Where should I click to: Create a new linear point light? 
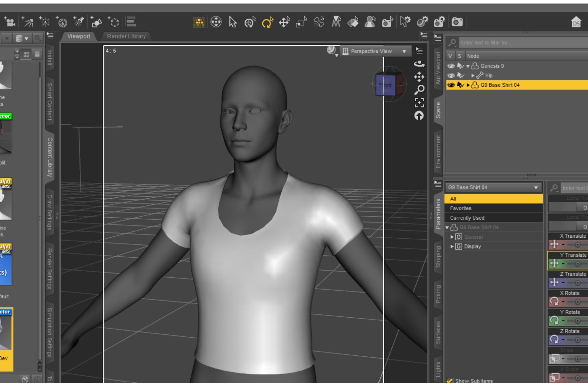(x=62, y=22)
